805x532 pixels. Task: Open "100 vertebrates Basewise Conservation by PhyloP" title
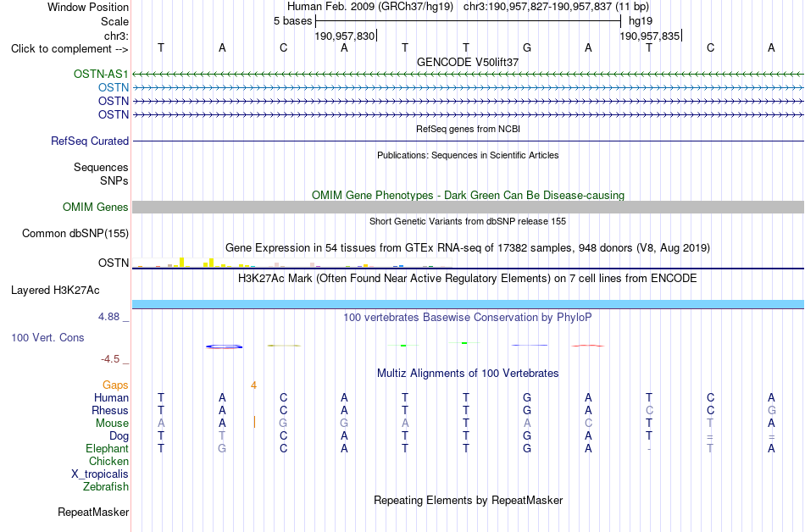468,318
